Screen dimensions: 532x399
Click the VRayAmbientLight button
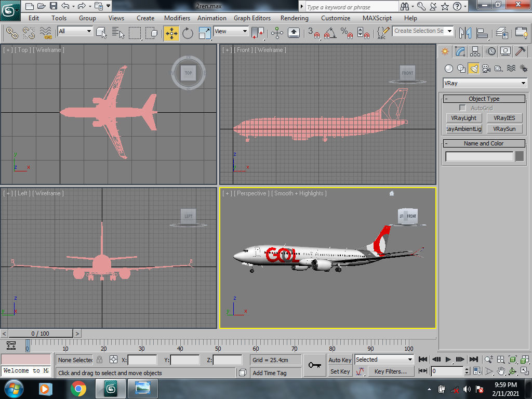tap(464, 129)
